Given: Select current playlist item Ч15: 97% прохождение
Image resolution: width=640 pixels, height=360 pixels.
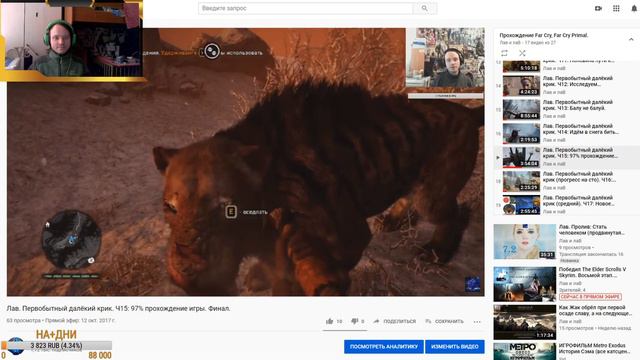Looking at the screenshot, I should coord(567,157).
